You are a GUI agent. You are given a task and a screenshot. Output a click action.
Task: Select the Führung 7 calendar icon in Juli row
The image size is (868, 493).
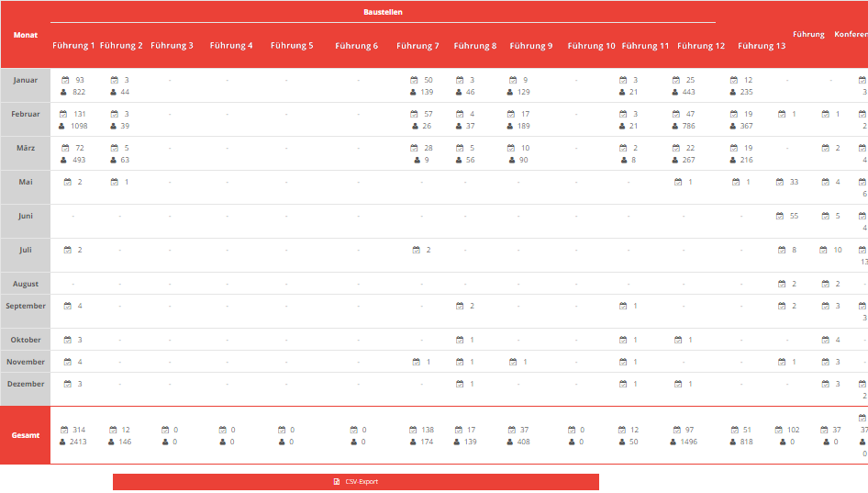click(415, 250)
